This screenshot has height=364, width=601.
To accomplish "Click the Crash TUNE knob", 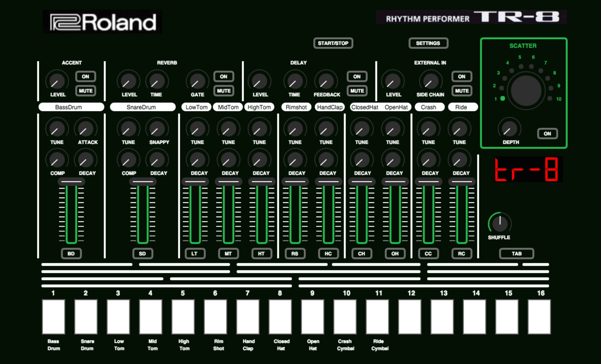I will [x=428, y=129].
